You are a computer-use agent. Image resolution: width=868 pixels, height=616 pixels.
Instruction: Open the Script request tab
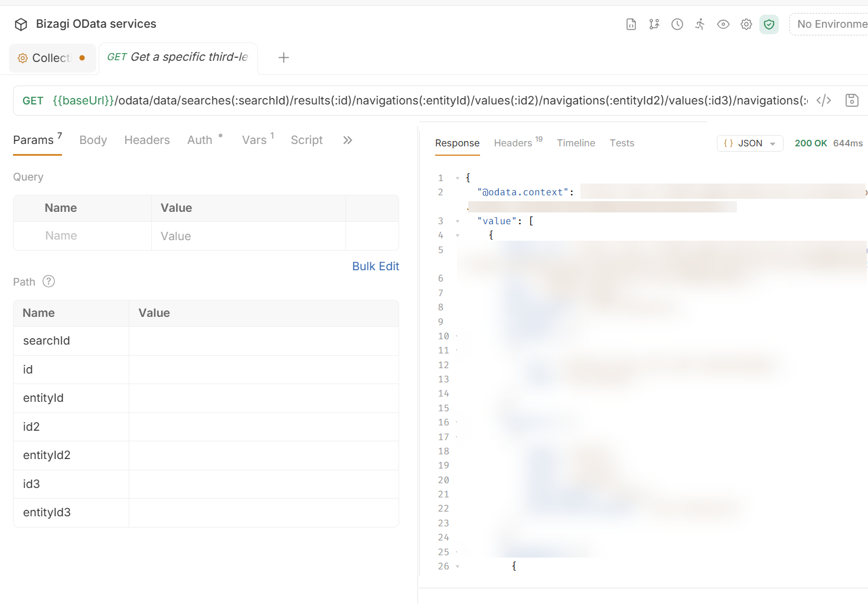tap(306, 140)
